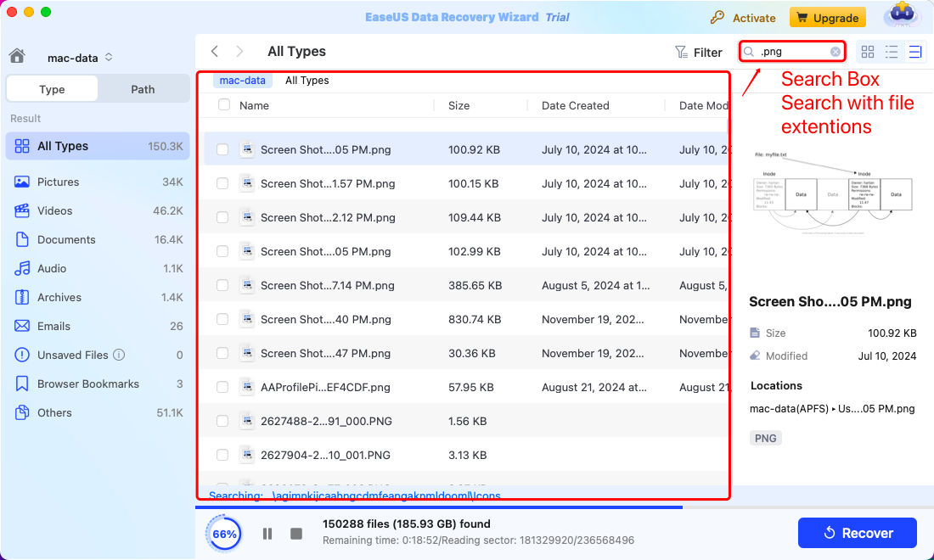Check the 2627904-2…10_001.PNG file
This screenshot has height=560, width=934.
(222, 455)
